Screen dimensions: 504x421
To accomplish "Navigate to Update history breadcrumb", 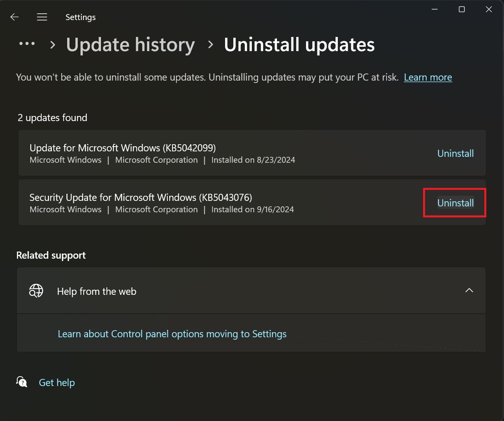I will pyautogui.click(x=130, y=44).
